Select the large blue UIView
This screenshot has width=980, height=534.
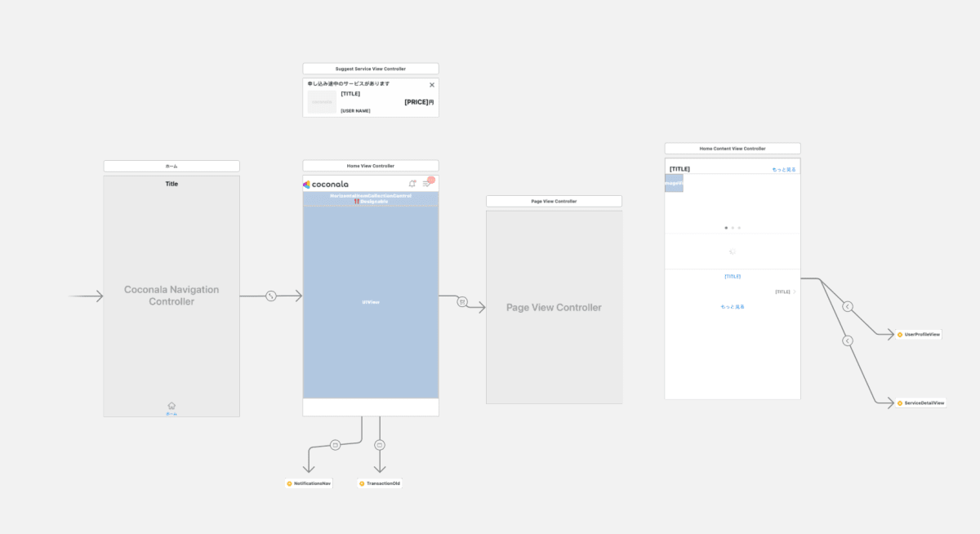(371, 302)
